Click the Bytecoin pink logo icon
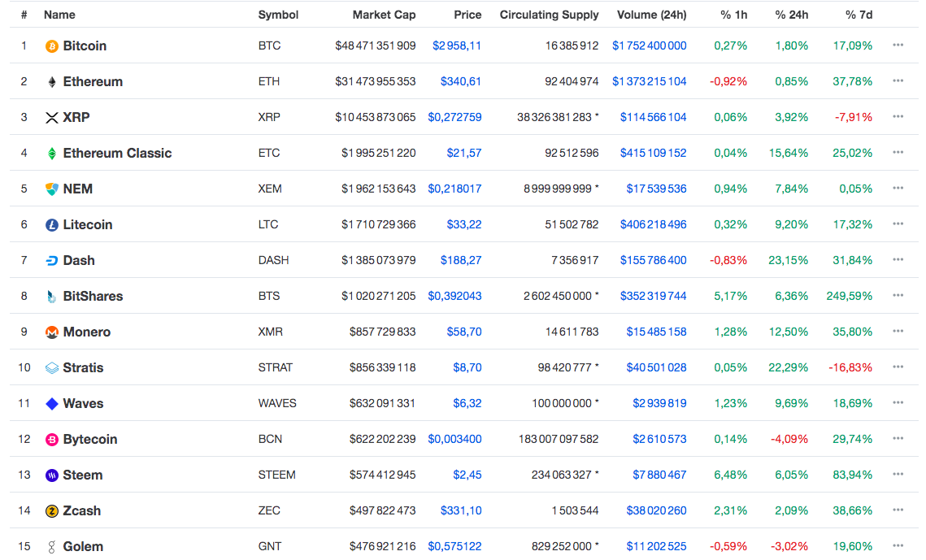Image resolution: width=926 pixels, height=560 pixels. point(52,440)
